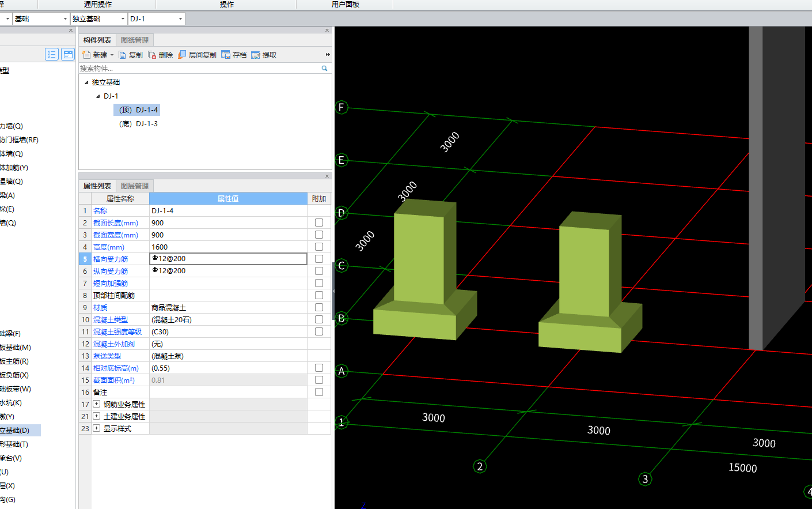This screenshot has width=812, height=509.
Task: Switch navigation panel to panel view icon
Action: 68,54
